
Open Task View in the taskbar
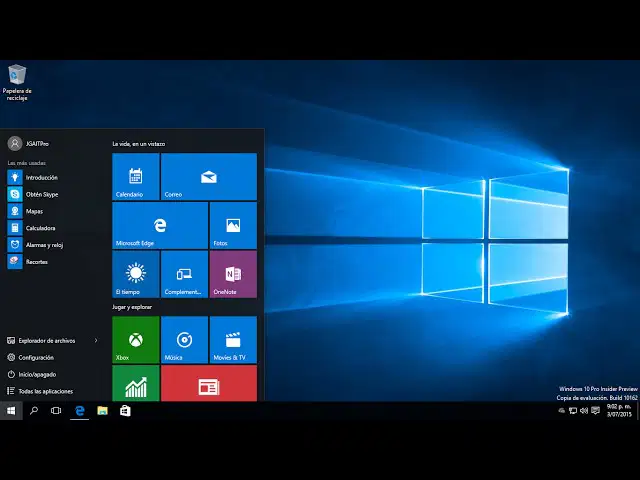click(x=56, y=411)
